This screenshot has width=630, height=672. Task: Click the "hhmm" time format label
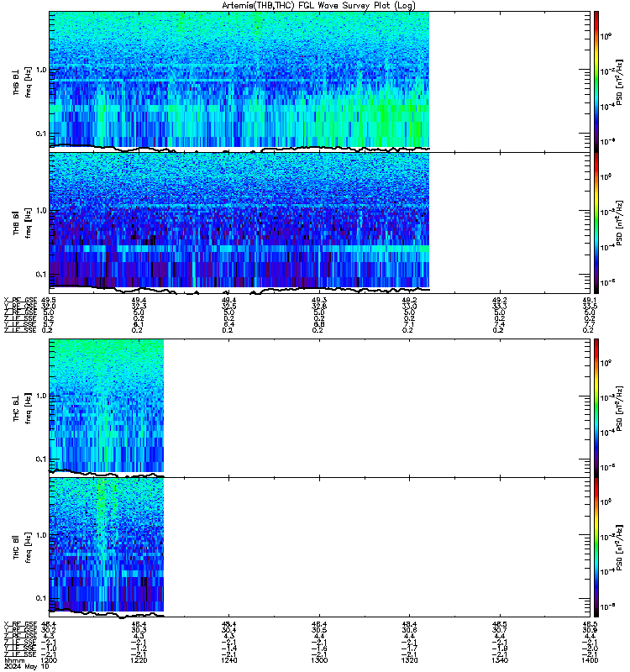(x=14, y=660)
